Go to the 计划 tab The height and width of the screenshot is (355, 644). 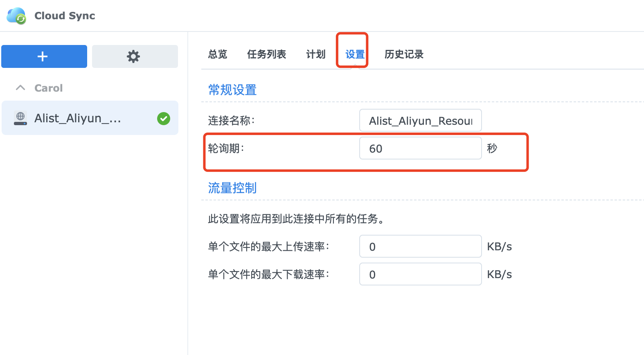(315, 54)
